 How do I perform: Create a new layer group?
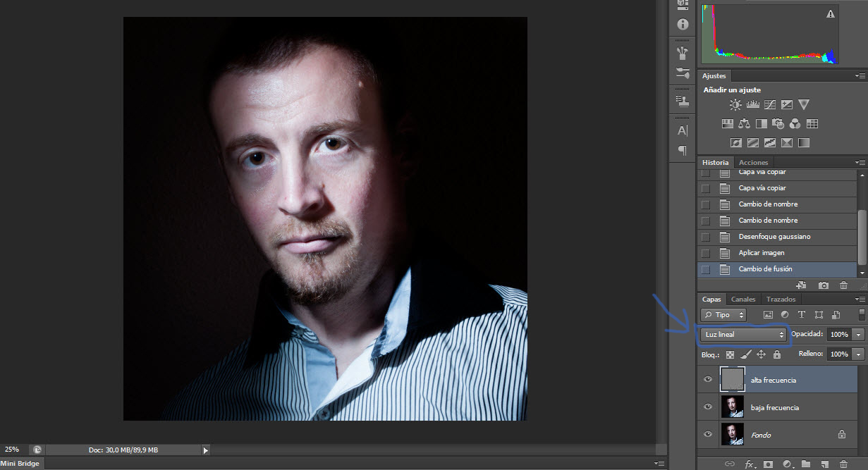(806, 464)
